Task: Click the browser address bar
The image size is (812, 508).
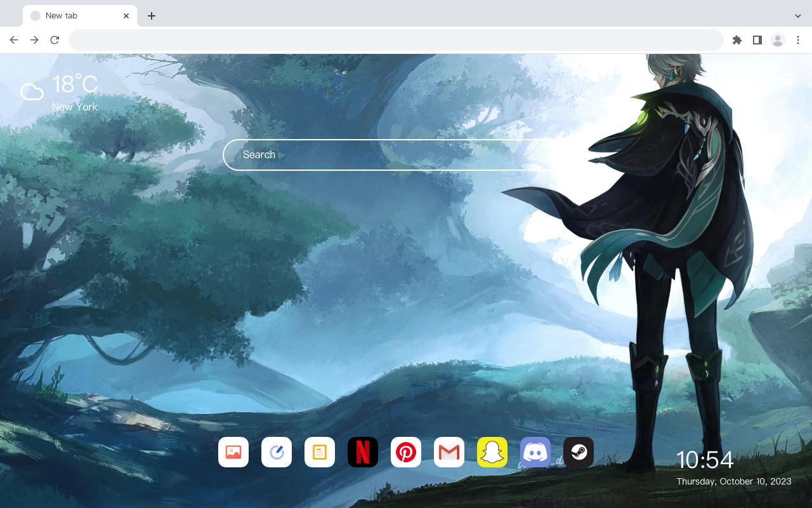Action: point(396,40)
